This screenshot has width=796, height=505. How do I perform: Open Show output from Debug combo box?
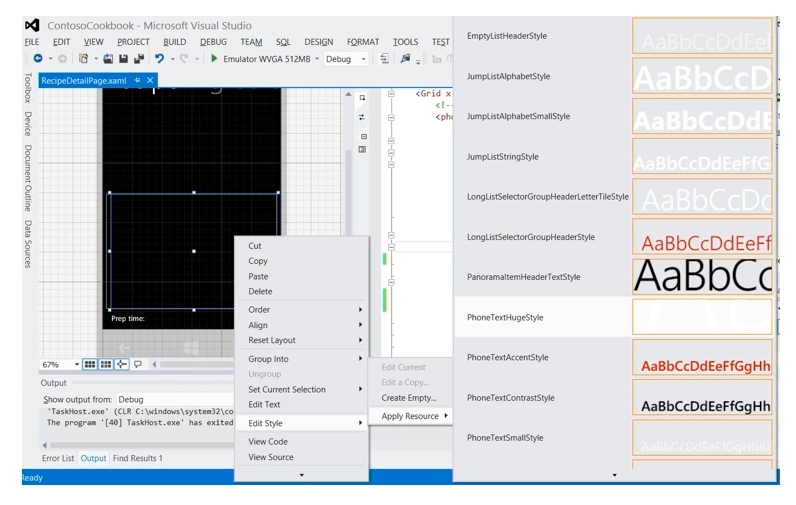(175, 399)
